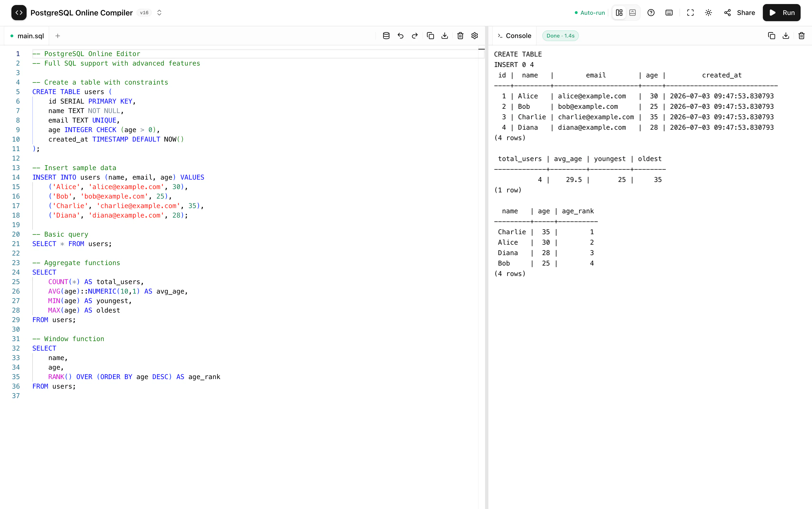Select the Console tab
812x509 pixels.
click(515, 36)
